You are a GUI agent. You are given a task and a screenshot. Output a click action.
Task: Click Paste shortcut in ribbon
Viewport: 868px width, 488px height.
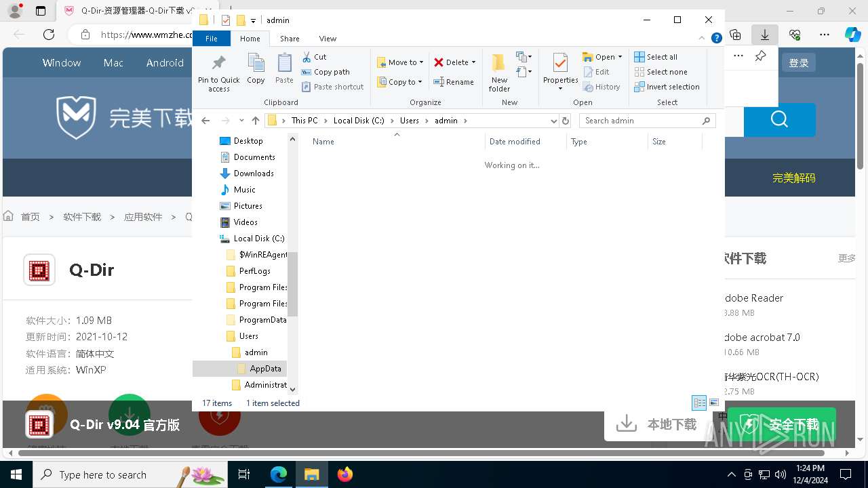click(333, 87)
